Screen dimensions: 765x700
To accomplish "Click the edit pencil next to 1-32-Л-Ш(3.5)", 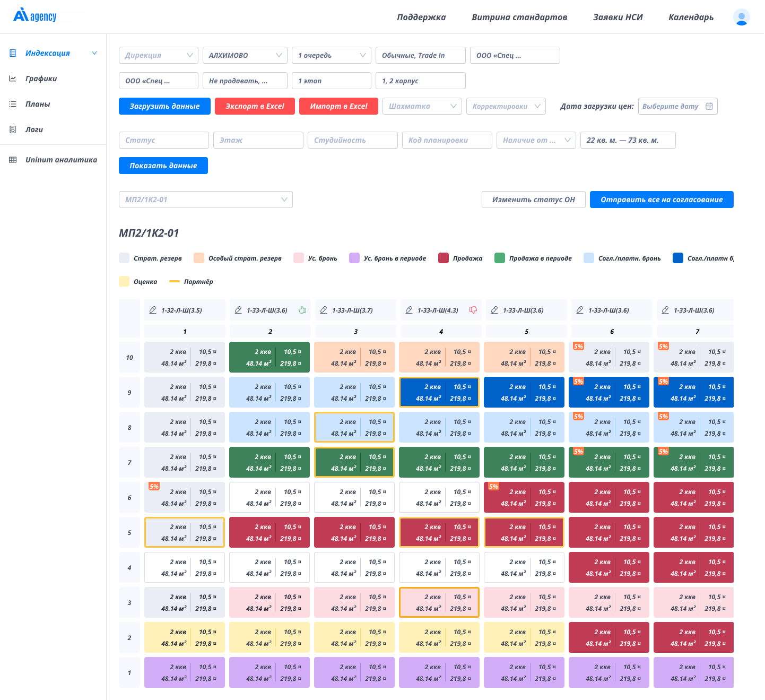I will 153,310.
